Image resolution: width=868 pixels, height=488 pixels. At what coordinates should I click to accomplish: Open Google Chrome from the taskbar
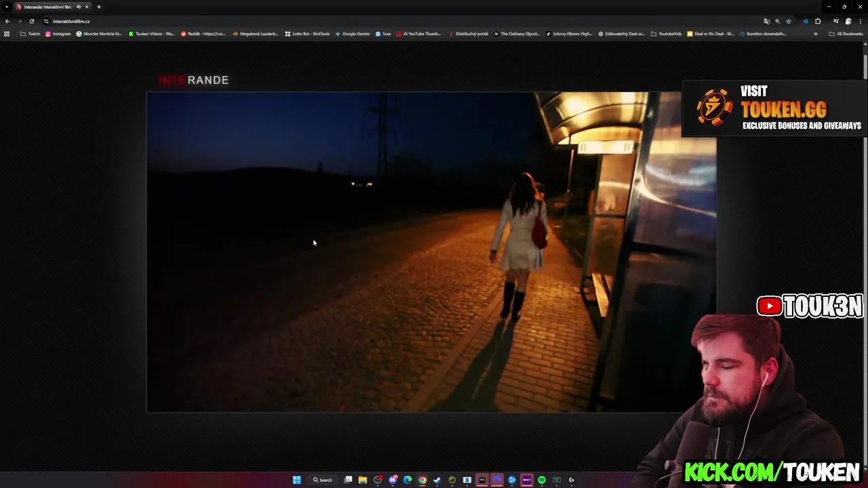point(422,480)
